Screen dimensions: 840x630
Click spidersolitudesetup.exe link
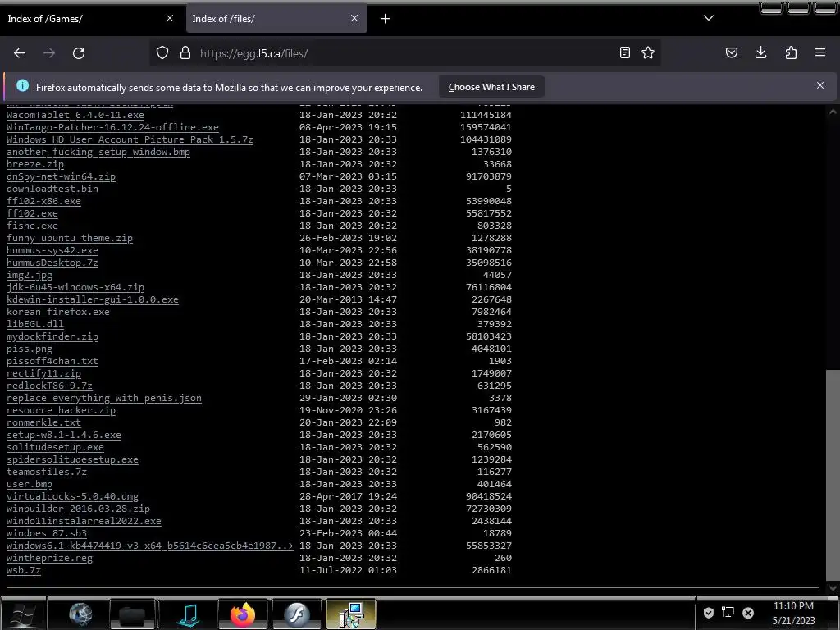coord(72,459)
